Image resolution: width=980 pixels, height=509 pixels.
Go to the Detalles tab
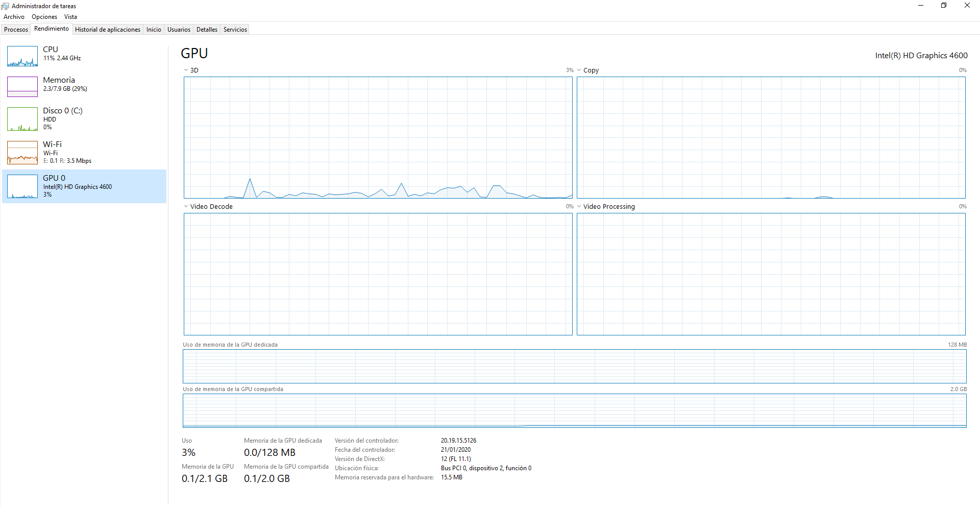pos(207,30)
